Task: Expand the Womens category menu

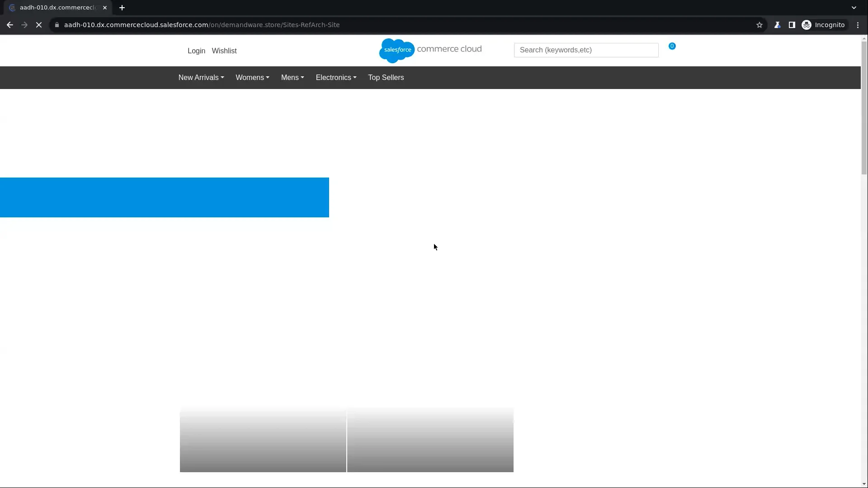Action: [x=252, y=78]
